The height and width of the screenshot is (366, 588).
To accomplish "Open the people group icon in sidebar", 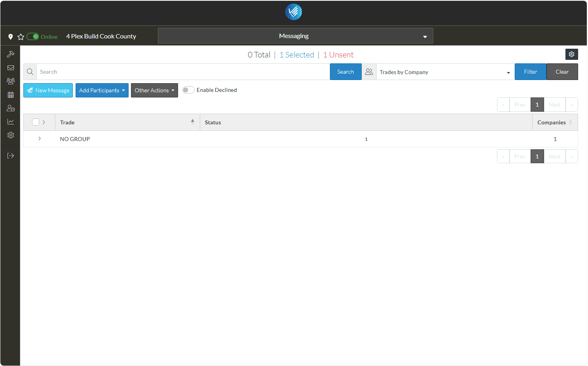I will point(11,81).
